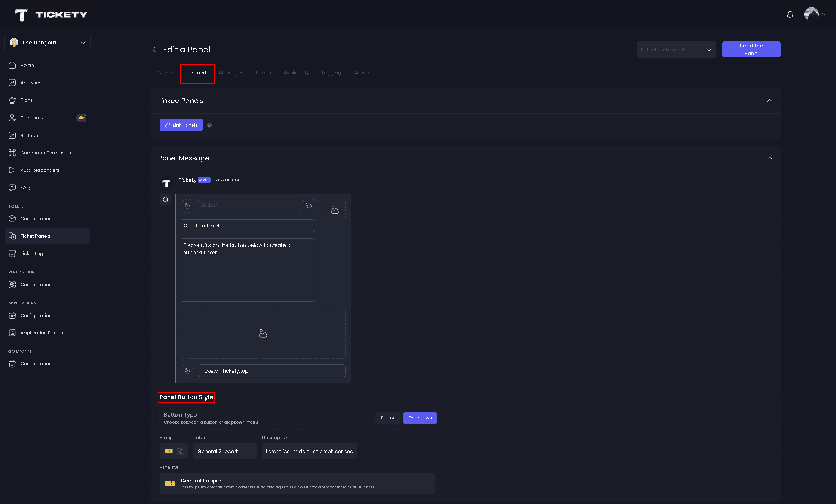
Task: Switch to the Messages tab
Action: 231,73
